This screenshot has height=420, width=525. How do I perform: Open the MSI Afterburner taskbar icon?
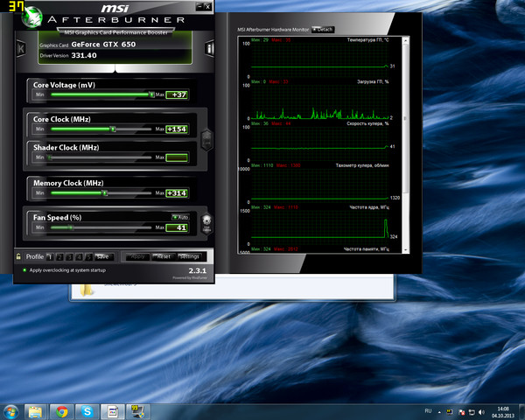pos(113,411)
